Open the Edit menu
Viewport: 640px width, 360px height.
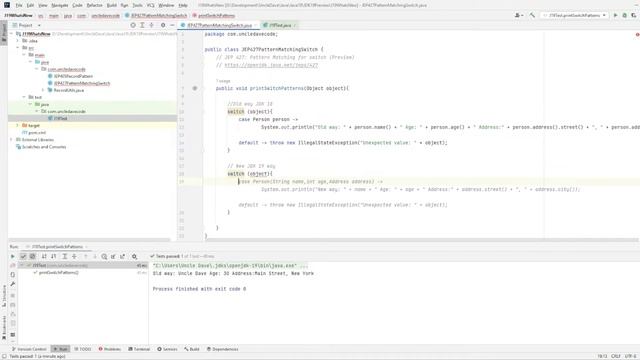(30, 5)
